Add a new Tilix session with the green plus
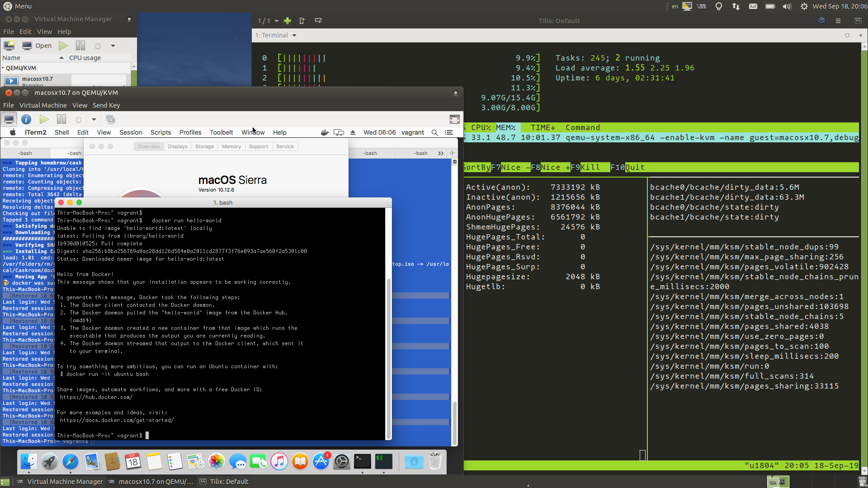The height and width of the screenshot is (488, 868). (288, 21)
